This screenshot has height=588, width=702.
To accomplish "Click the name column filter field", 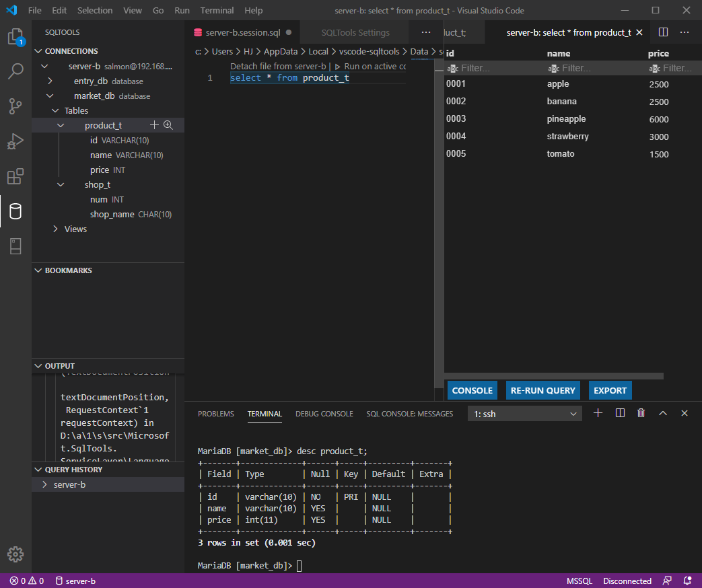I will [x=596, y=68].
